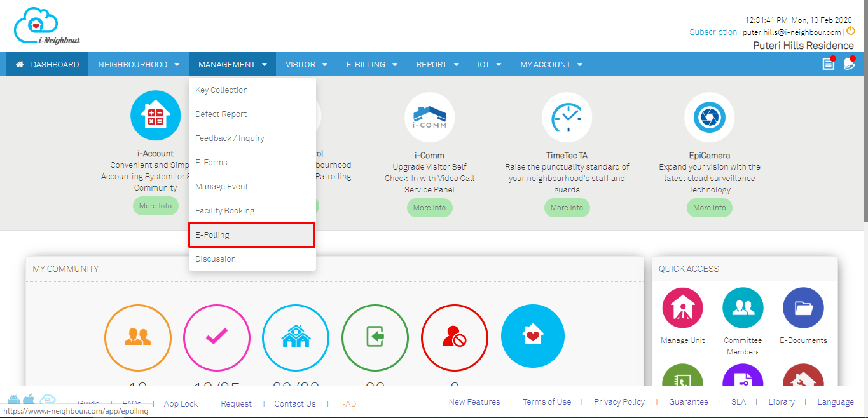Viewport: 868px width, 418px height.
Task: Open the Subscription link in the header
Action: pyautogui.click(x=712, y=31)
